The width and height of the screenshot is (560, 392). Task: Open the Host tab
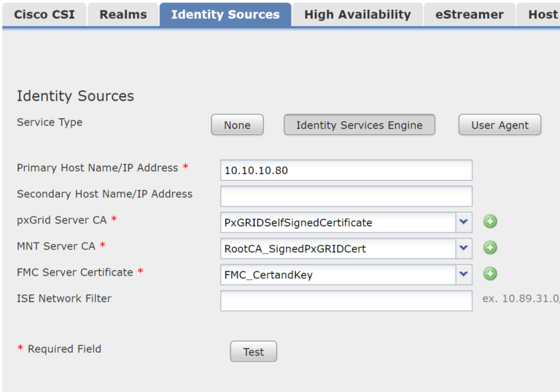coord(539,15)
